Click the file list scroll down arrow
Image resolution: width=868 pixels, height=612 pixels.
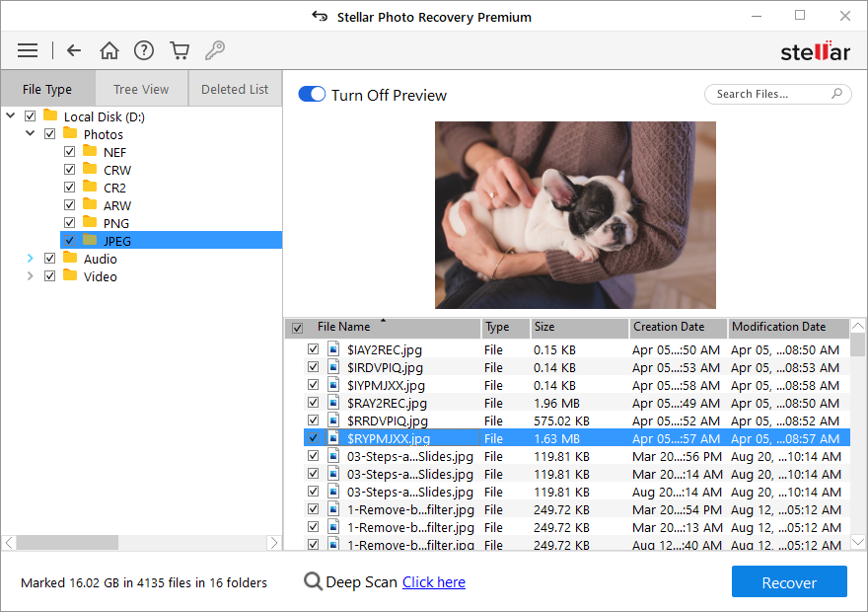(x=857, y=542)
